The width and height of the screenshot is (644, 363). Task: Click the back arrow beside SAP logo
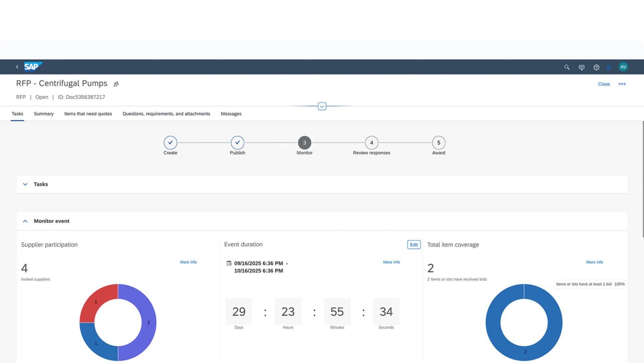(17, 67)
